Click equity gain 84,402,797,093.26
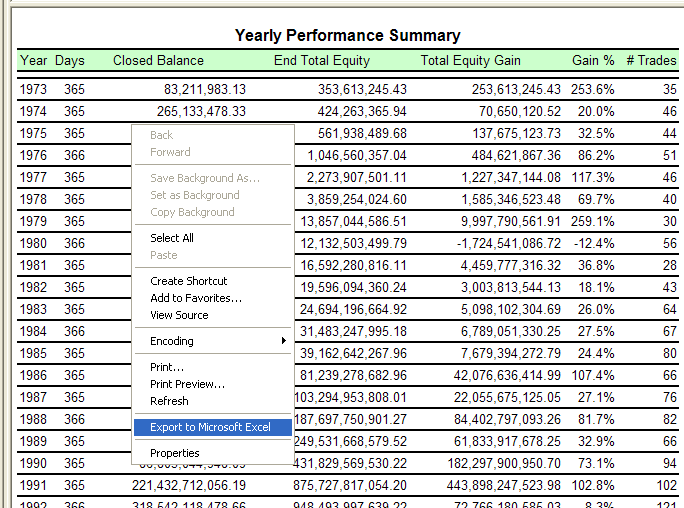The width and height of the screenshot is (684, 508). point(507,419)
